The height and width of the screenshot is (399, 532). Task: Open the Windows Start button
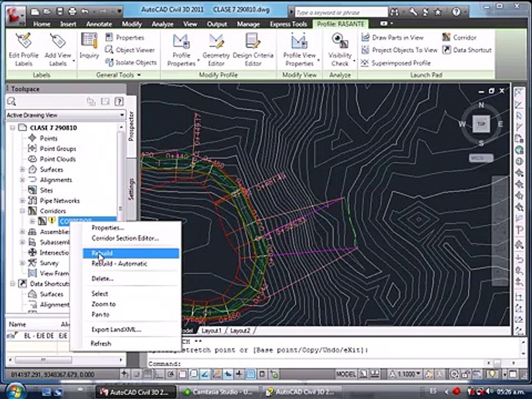click(15, 391)
